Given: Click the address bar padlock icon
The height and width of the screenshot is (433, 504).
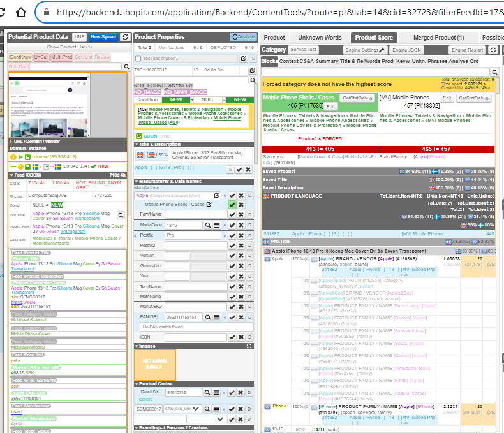Looking at the screenshot, I should click(47, 12).
